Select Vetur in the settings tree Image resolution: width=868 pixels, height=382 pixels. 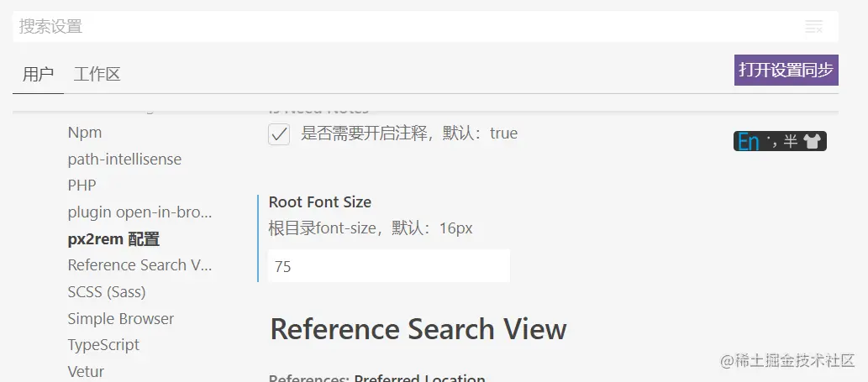[x=86, y=371]
